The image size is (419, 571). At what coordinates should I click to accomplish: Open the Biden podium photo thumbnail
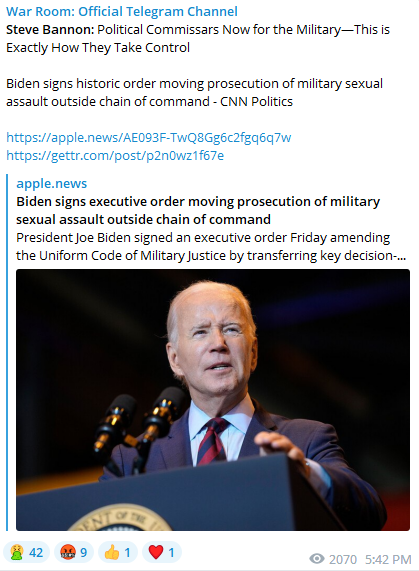point(213,400)
